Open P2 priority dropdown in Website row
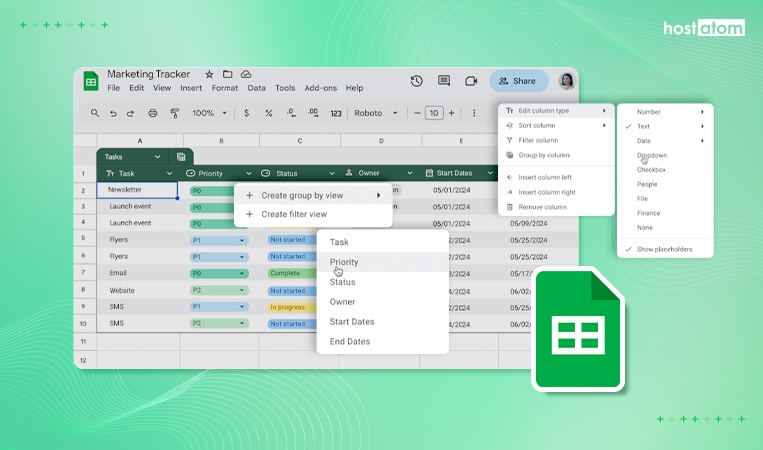The height and width of the screenshot is (450, 763). 242,290
